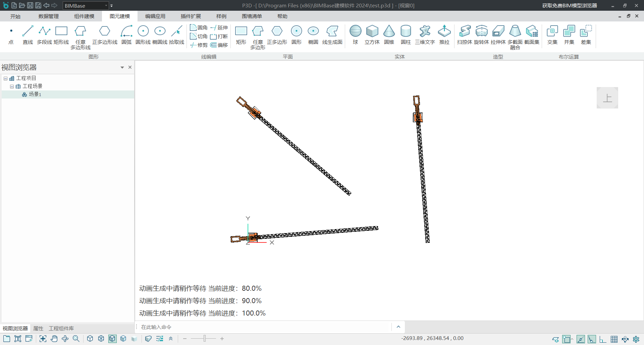The height and width of the screenshot is (345, 644).
Task: Click the 拾取线 pick line tool
Action: 176,35
